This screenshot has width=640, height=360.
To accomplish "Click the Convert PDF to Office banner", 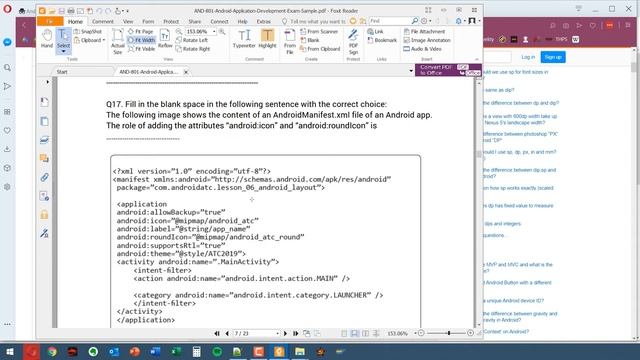I will tap(448, 70).
